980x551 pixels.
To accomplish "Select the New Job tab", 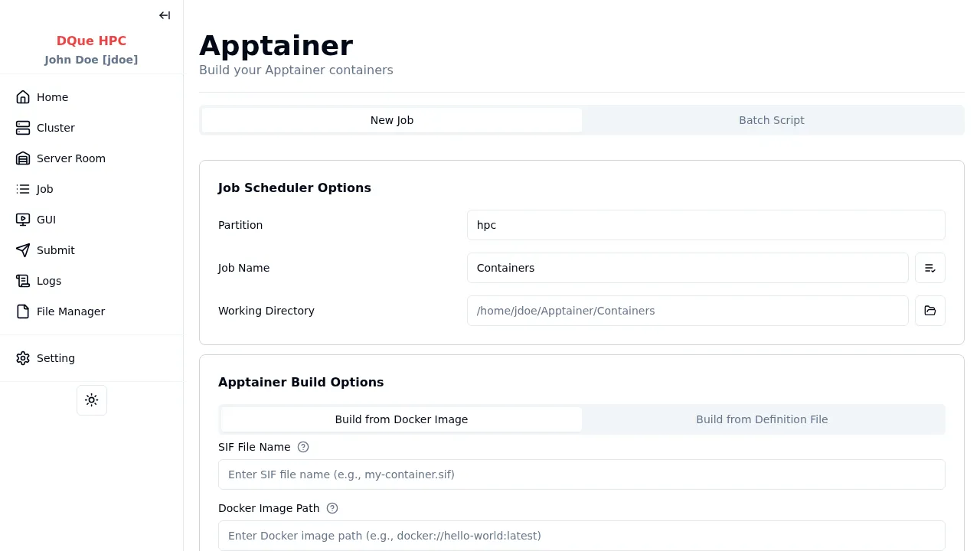I will tap(392, 120).
